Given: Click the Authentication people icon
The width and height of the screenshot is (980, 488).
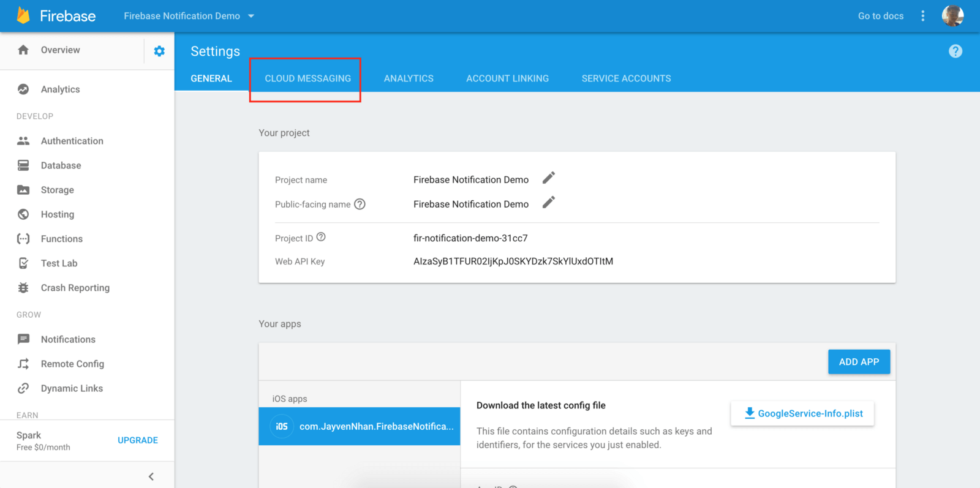Looking at the screenshot, I should (23, 141).
